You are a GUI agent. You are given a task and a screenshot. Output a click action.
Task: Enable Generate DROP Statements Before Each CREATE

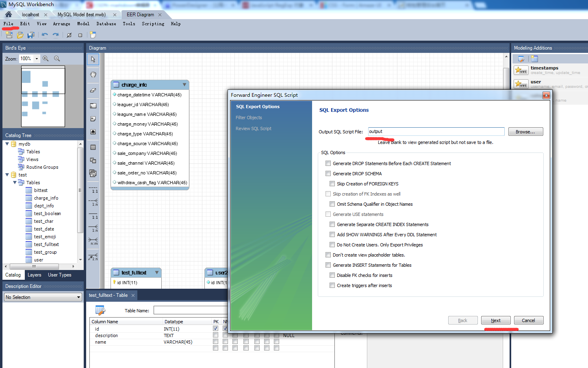click(328, 163)
